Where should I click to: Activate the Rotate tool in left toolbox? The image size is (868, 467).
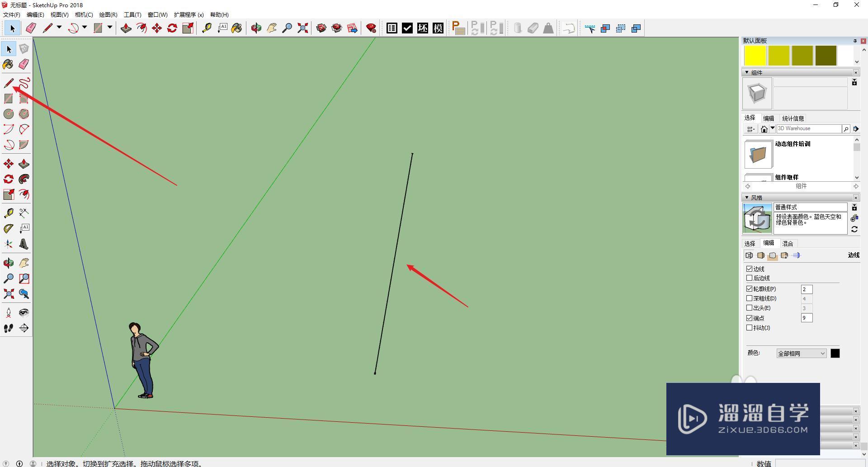click(x=9, y=179)
